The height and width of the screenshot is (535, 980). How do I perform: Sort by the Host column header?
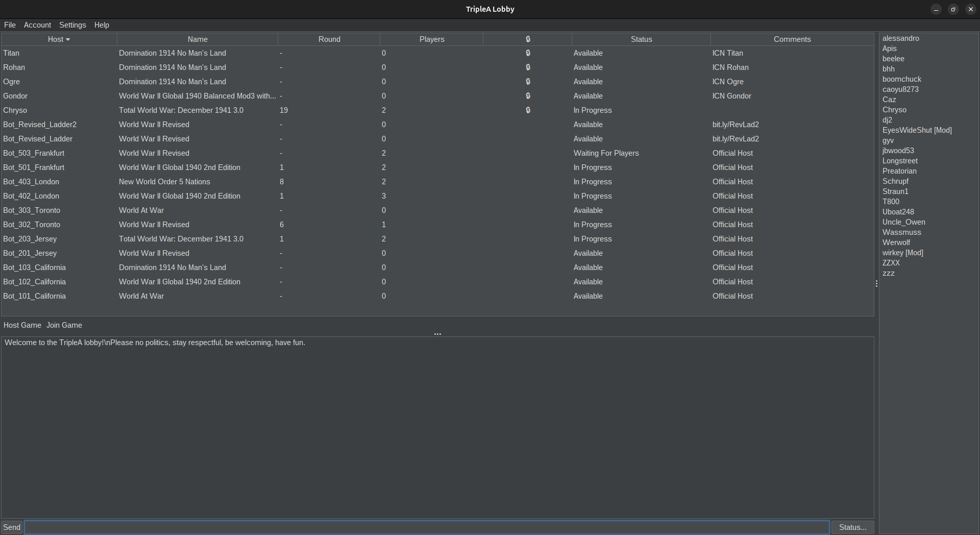(59, 39)
